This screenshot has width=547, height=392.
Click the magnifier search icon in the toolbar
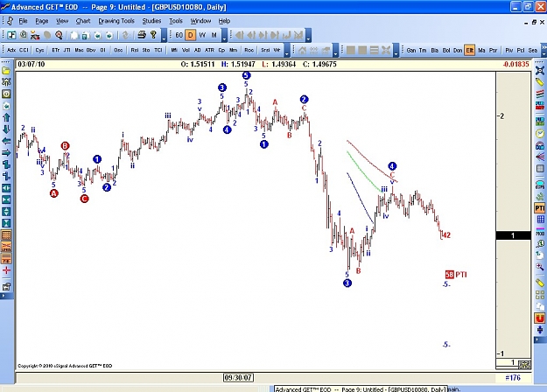(x=59, y=35)
